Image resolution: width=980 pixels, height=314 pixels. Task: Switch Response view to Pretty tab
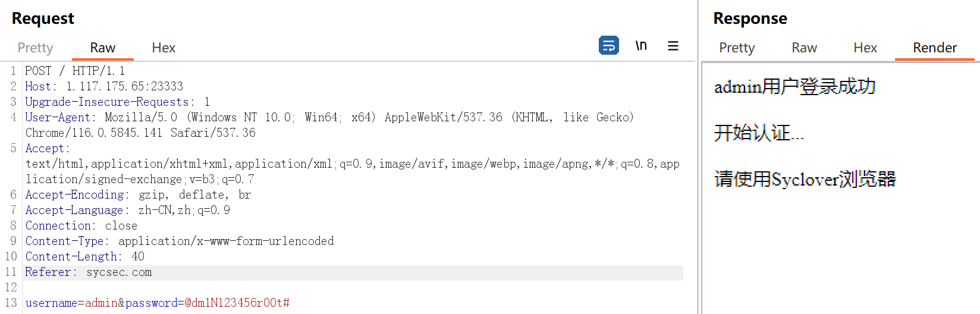click(737, 48)
